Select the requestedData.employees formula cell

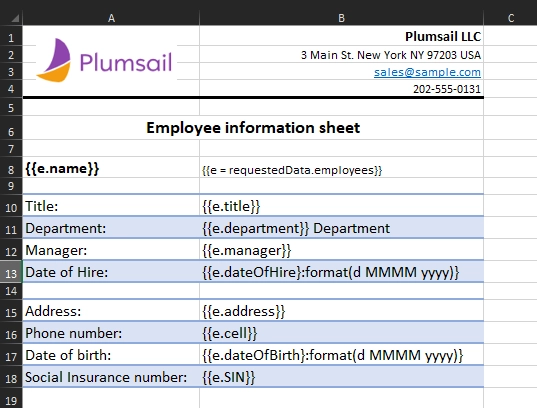[341, 168]
